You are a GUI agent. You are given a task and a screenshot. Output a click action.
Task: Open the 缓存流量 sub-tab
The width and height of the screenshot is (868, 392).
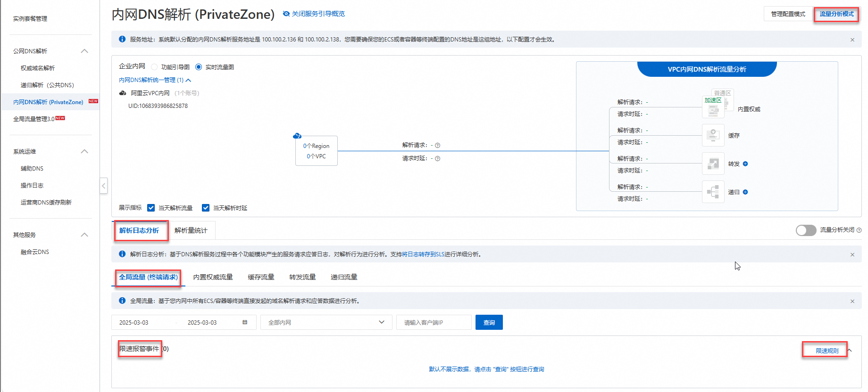[261, 277]
